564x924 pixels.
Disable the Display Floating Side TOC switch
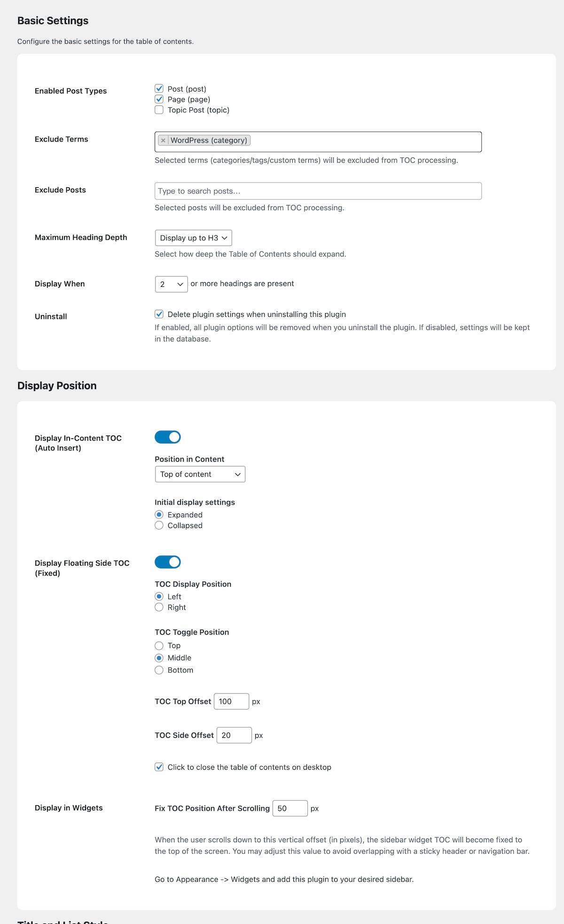tap(167, 562)
